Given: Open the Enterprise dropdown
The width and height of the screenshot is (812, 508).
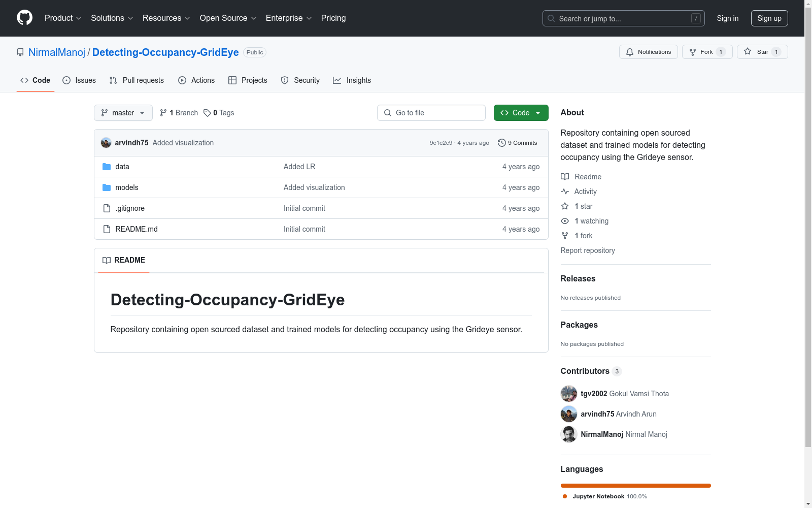Looking at the screenshot, I should point(289,18).
